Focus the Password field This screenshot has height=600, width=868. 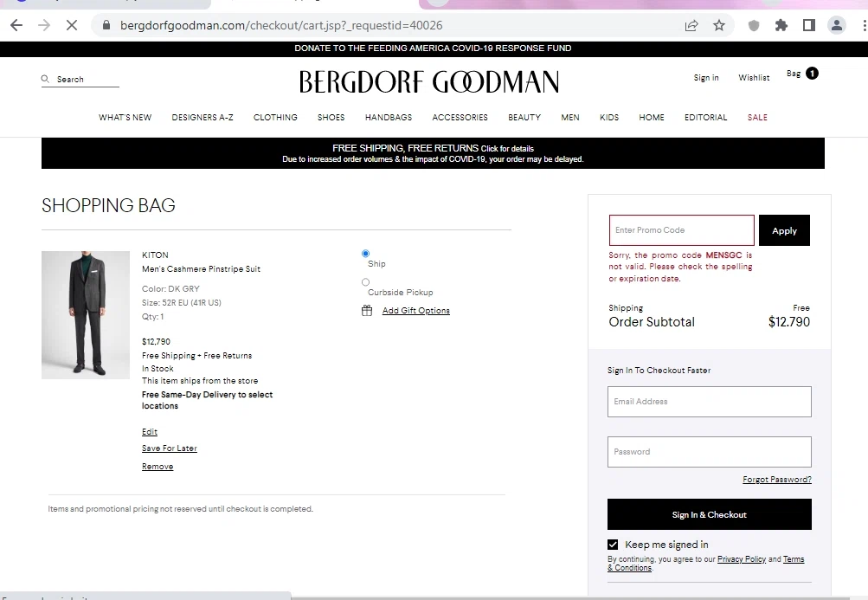click(x=710, y=452)
